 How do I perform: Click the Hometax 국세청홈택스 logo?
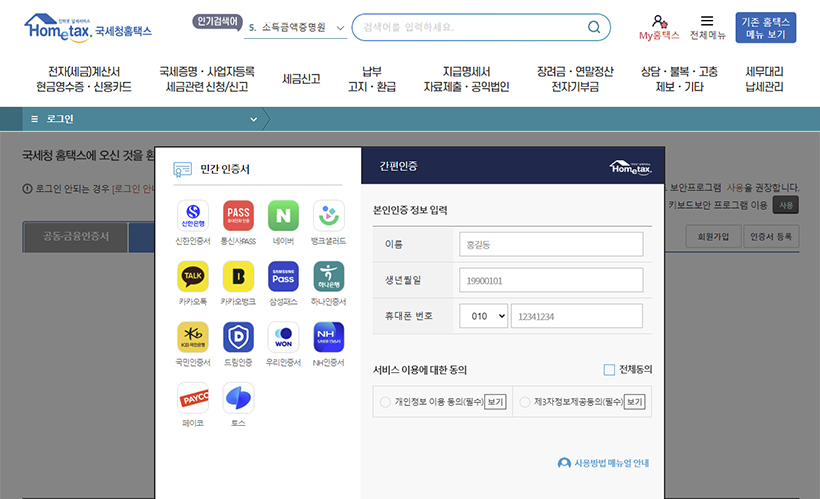click(88, 27)
